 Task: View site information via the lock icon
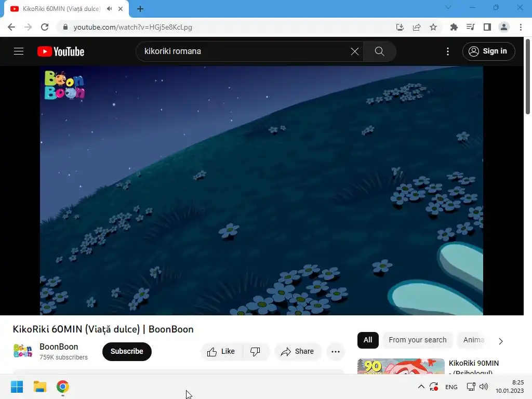pyautogui.click(x=65, y=27)
